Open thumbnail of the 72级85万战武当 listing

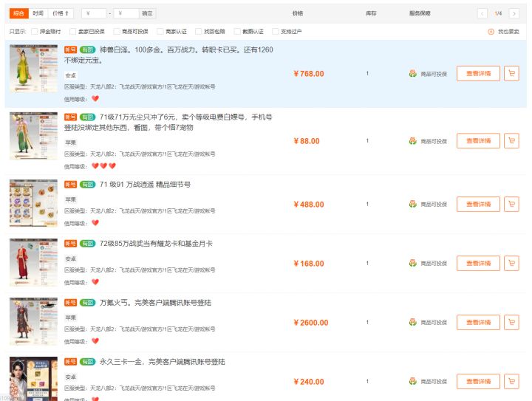[x=33, y=262]
